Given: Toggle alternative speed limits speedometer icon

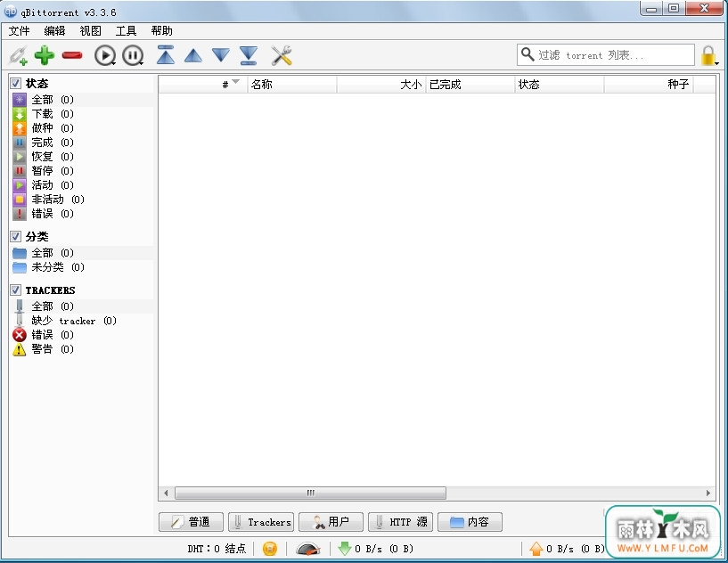Looking at the screenshot, I should point(308,549).
